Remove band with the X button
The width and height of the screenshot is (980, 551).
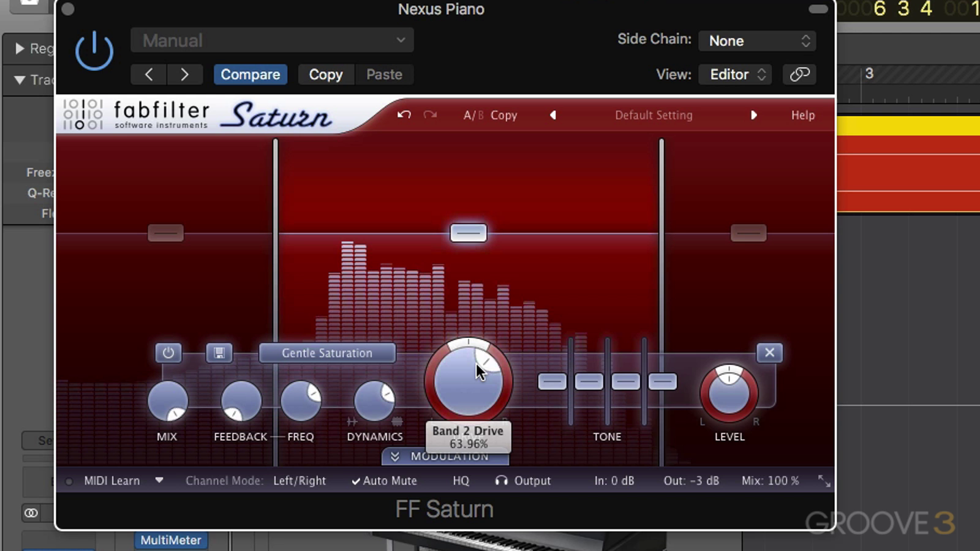tap(769, 353)
